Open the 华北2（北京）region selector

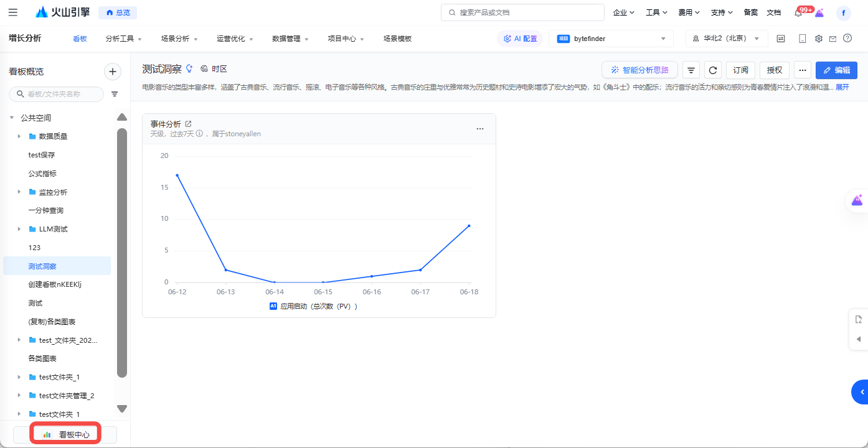point(727,39)
